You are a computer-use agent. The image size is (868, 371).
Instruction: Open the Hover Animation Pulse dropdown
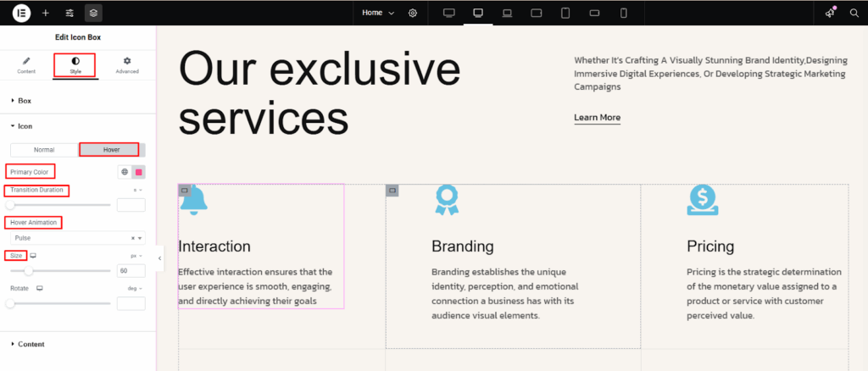pos(77,239)
